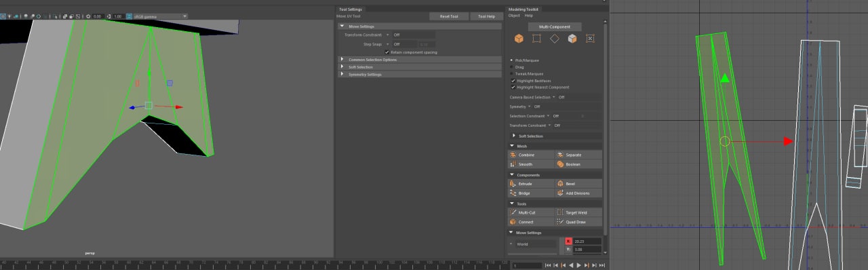Click the Combine mesh tool
Screen dimensions: 868x270
[x=531, y=155]
